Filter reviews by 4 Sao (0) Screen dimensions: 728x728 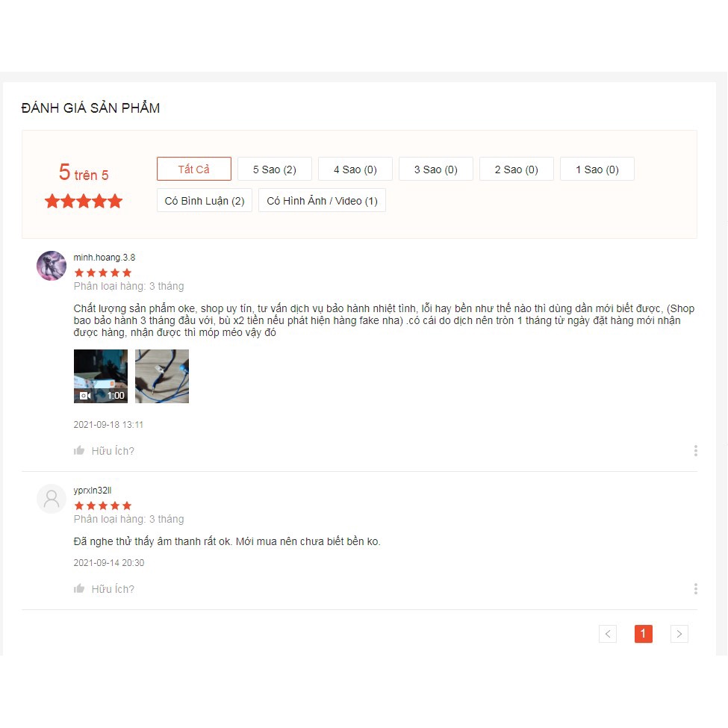tap(355, 169)
